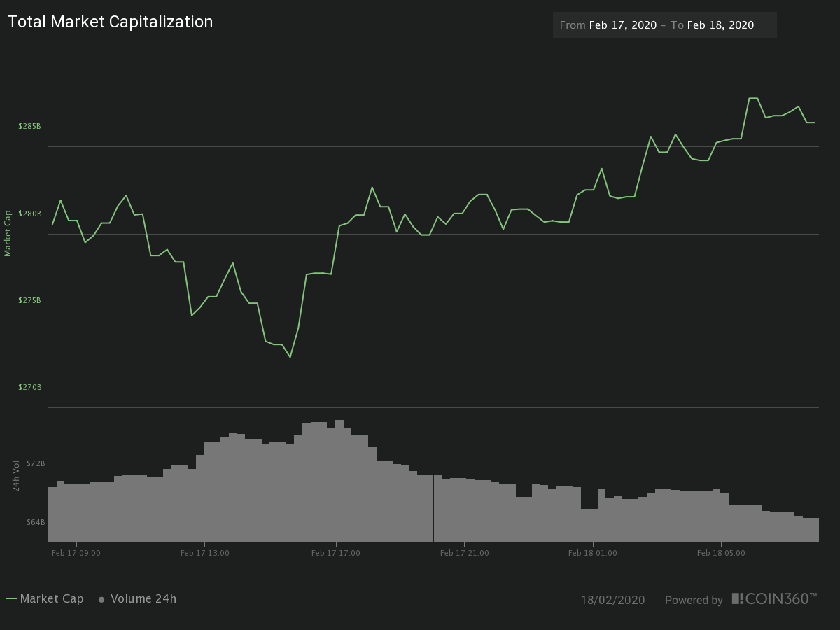Click the green Market Cap legend line

(11, 599)
